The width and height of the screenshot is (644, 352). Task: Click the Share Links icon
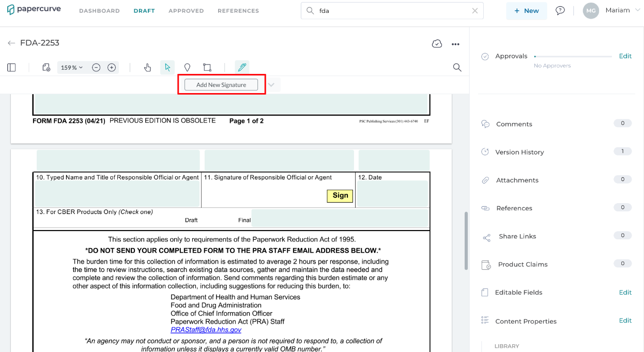tap(486, 238)
